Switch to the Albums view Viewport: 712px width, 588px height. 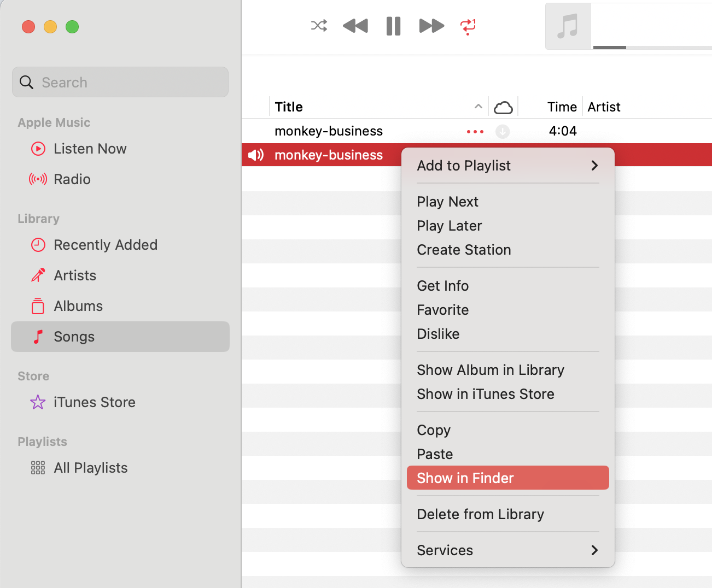78,306
